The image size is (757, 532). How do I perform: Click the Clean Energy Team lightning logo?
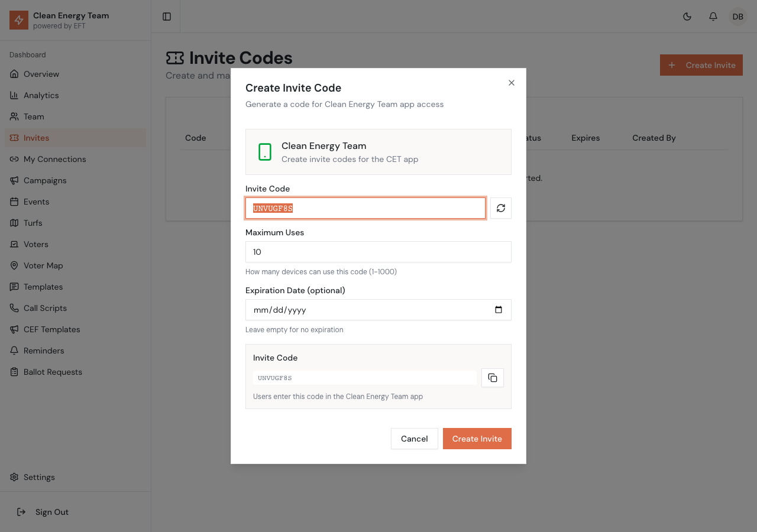(x=18, y=20)
